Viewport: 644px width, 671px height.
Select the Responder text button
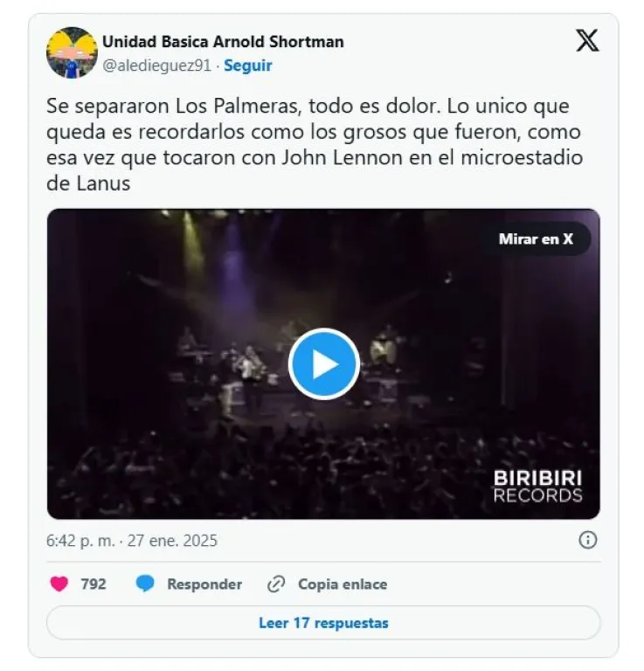[x=204, y=585]
